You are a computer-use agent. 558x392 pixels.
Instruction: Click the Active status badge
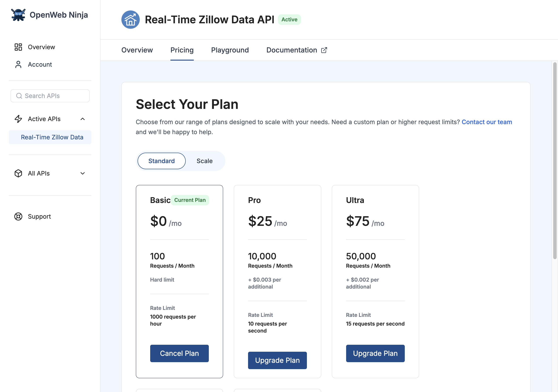click(289, 19)
